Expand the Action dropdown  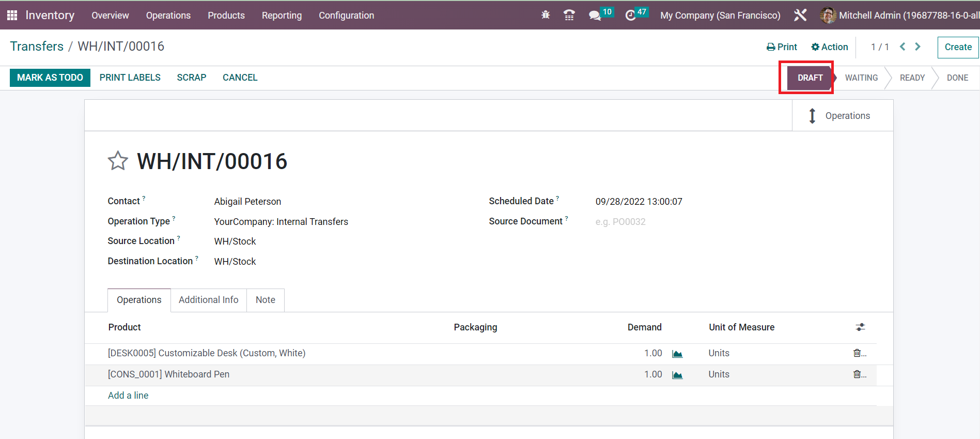pos(830,47)
